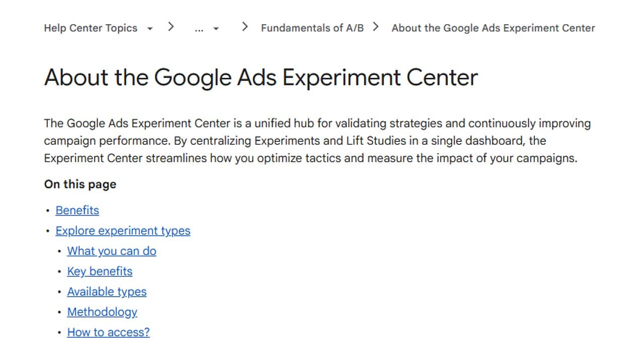Go to the Methodology section link
This screenshot has width=644, height=362.
point(102,312)
